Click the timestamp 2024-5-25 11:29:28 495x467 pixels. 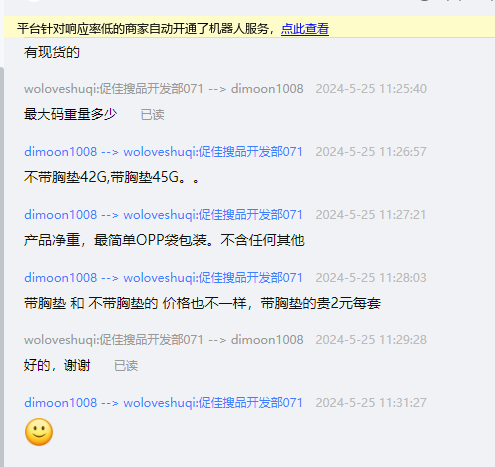click(x=371, y=340)
